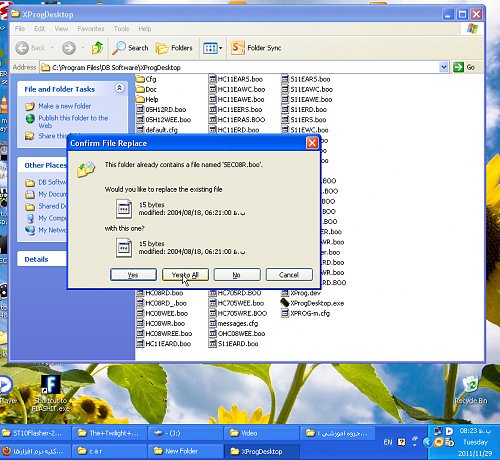Click the Go button beside address bar
Image resolution: width=500 pixels, height=460 pixels.
[x=464, y=67]
